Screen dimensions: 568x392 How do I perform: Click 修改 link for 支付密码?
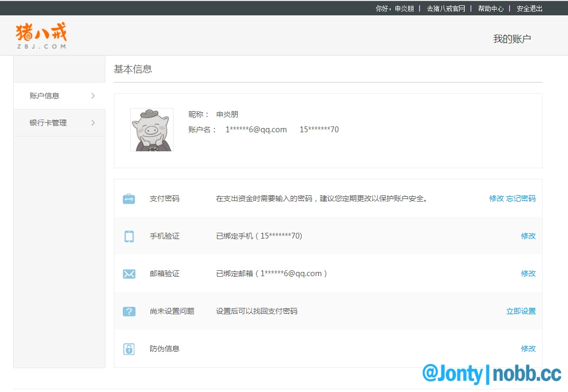[x=496, y=198]
